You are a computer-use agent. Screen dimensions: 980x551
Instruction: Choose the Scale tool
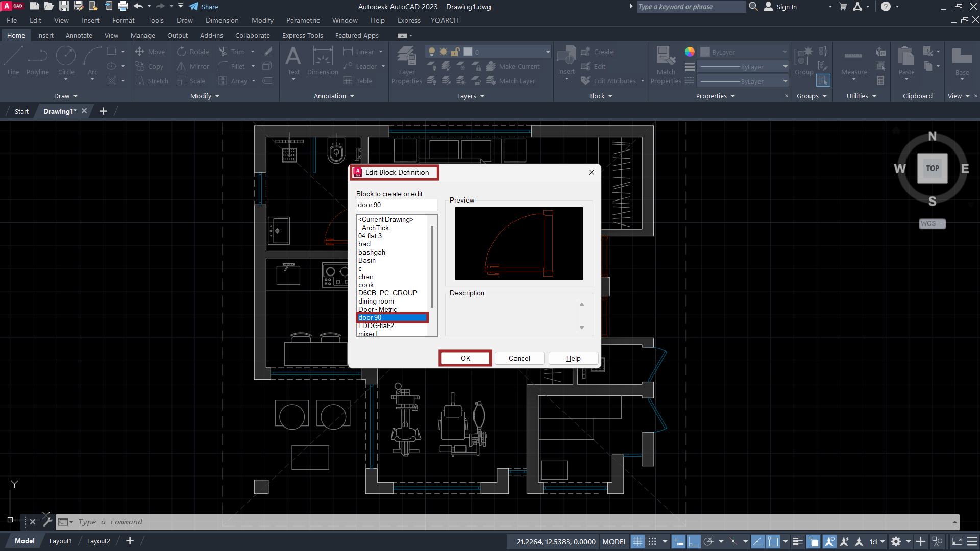coord(191,81)
